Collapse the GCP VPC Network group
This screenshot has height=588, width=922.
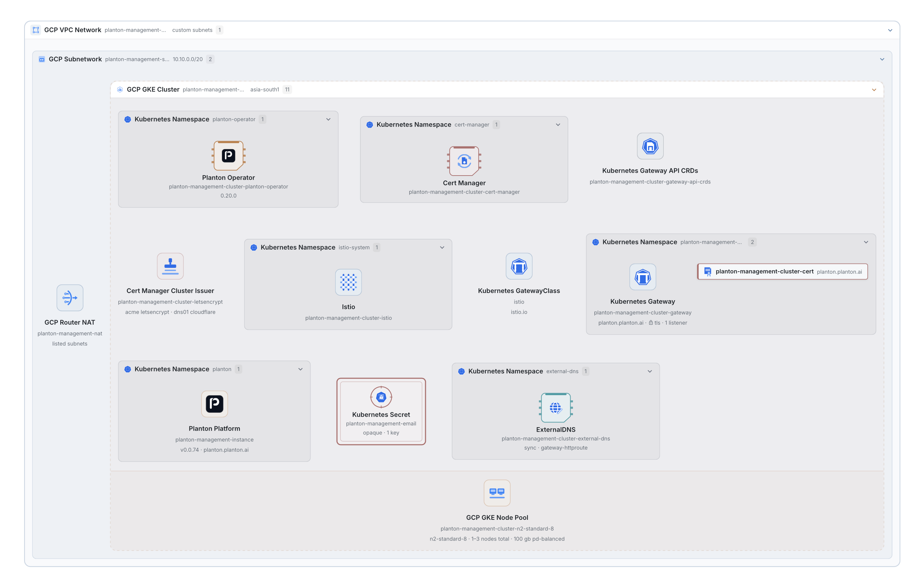(x=890, y=30)
